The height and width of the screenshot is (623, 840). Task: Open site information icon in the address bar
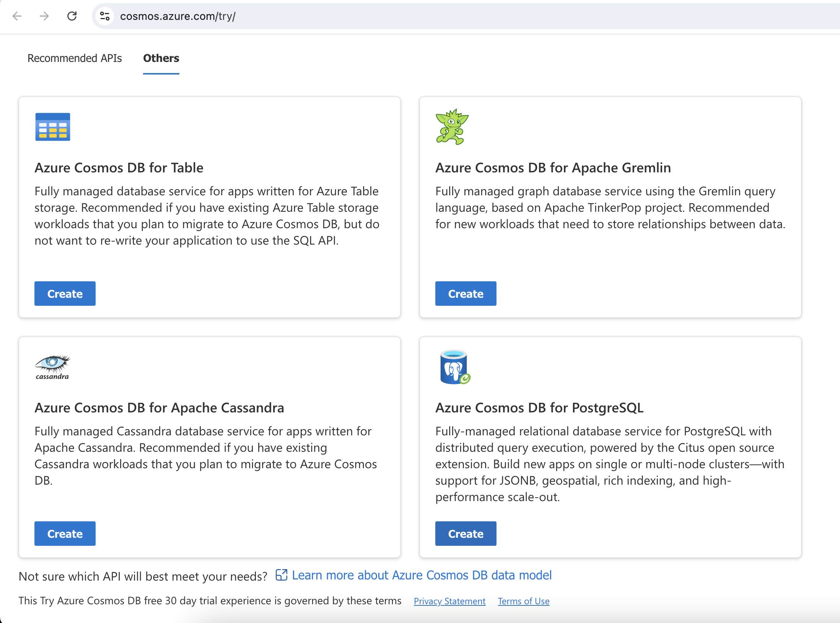click(105, 16)
